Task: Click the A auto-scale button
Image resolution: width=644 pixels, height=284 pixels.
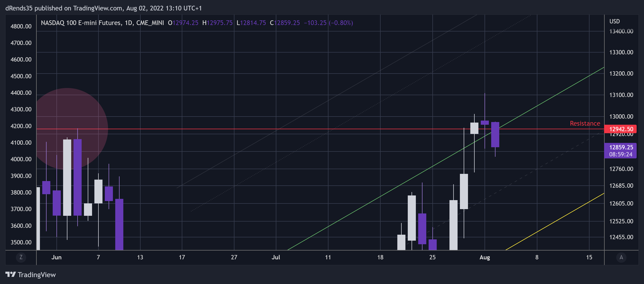Action: [621, 257]
